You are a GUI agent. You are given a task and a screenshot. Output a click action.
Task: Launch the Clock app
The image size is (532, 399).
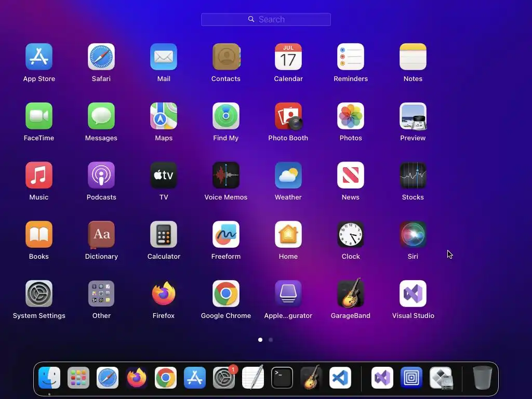pos(351,234)
